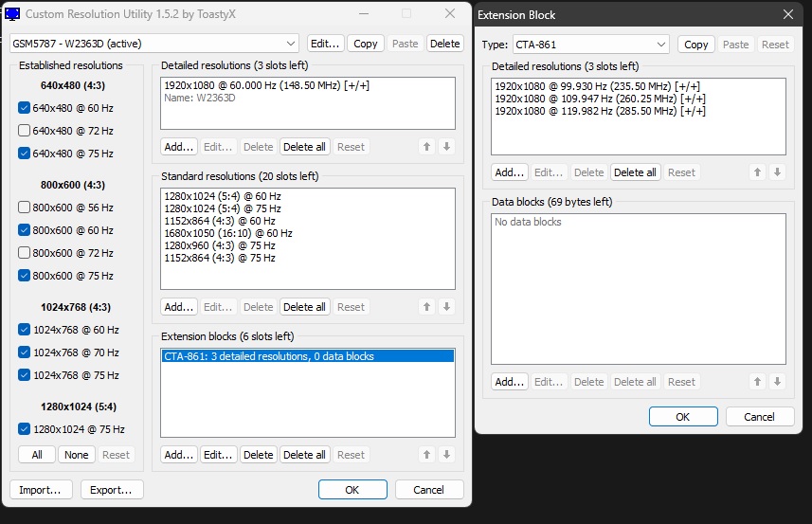The width and height of the screenshot is (812, 524).
Task: Close the Extension Block dialog
Action: pos(788,15)
